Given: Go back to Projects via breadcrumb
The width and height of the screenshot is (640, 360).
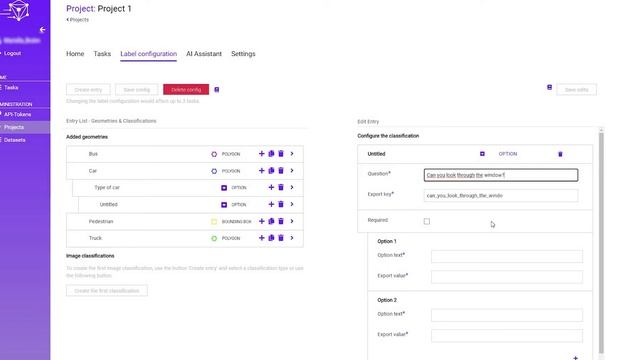Looking at the screenshot, I should point(78,20).
